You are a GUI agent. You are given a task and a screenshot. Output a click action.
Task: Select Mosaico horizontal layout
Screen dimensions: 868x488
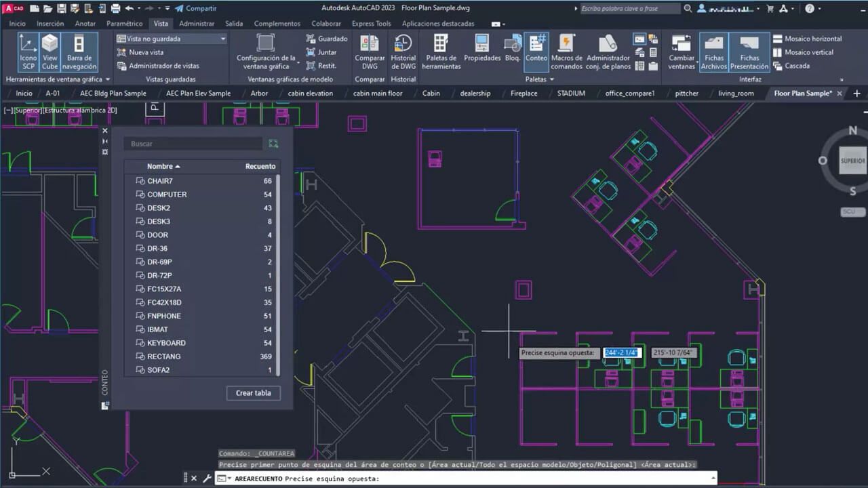807,39
